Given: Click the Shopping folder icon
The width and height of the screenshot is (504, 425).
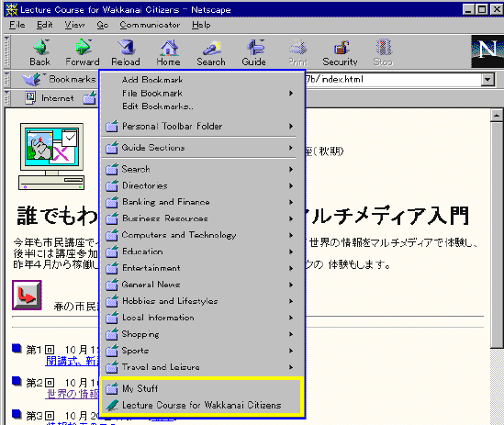Looking at the screenshot, I should click(x=112, y=334).
